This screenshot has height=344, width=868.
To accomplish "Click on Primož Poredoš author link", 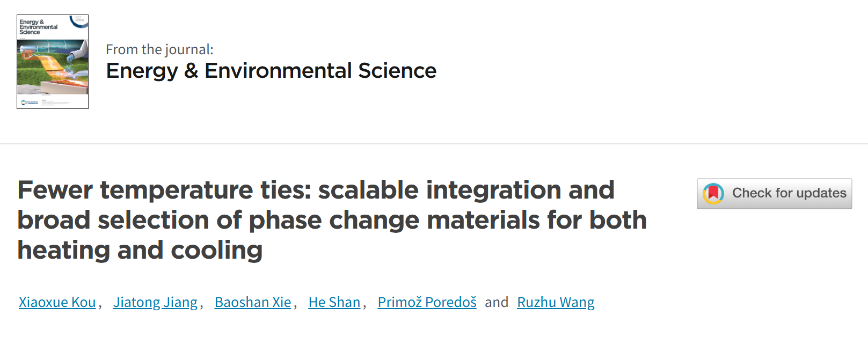I will (427, 302).
